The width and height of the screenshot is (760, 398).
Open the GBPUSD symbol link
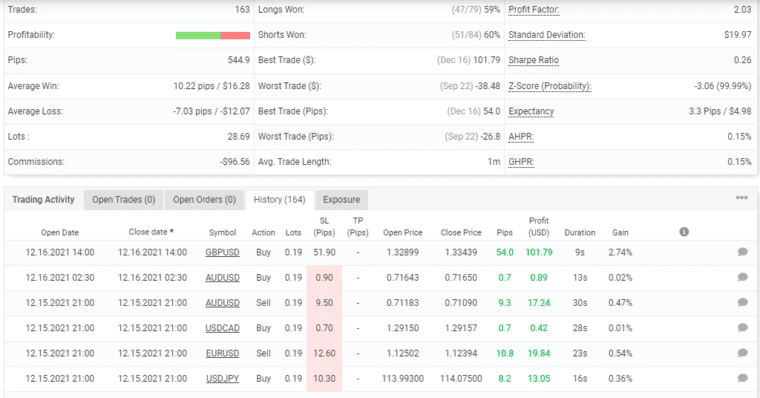click(x=222, y=252)
